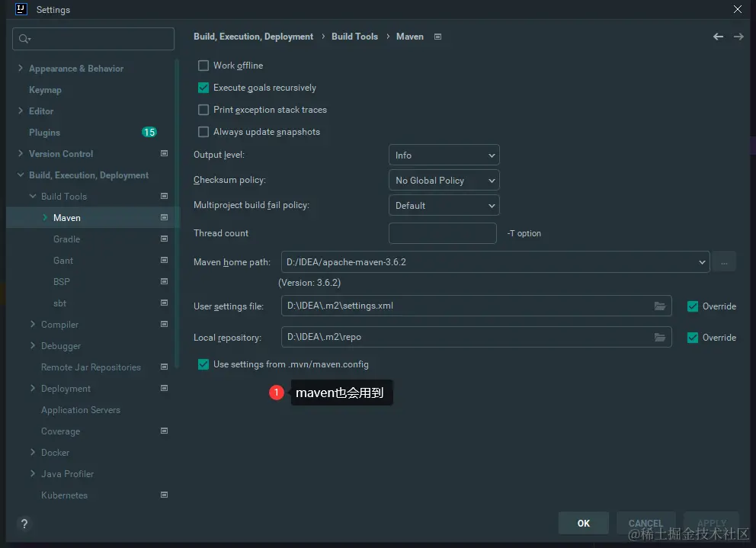
Task: Browse folder for Local repository
Action: click(x=659, y=337)
